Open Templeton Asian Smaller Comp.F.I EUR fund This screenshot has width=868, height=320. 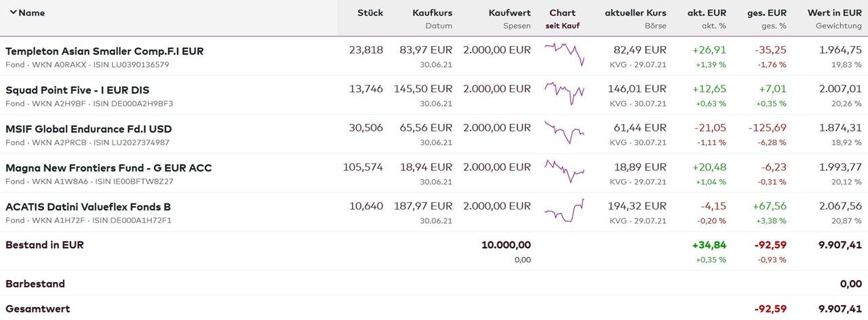[x=104, y=51]
